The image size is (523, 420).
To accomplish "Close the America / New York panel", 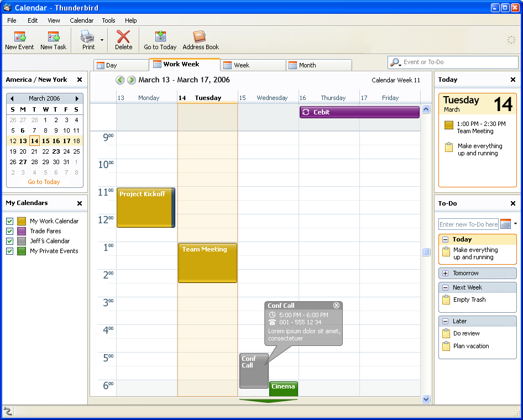I will click(80, 80).
